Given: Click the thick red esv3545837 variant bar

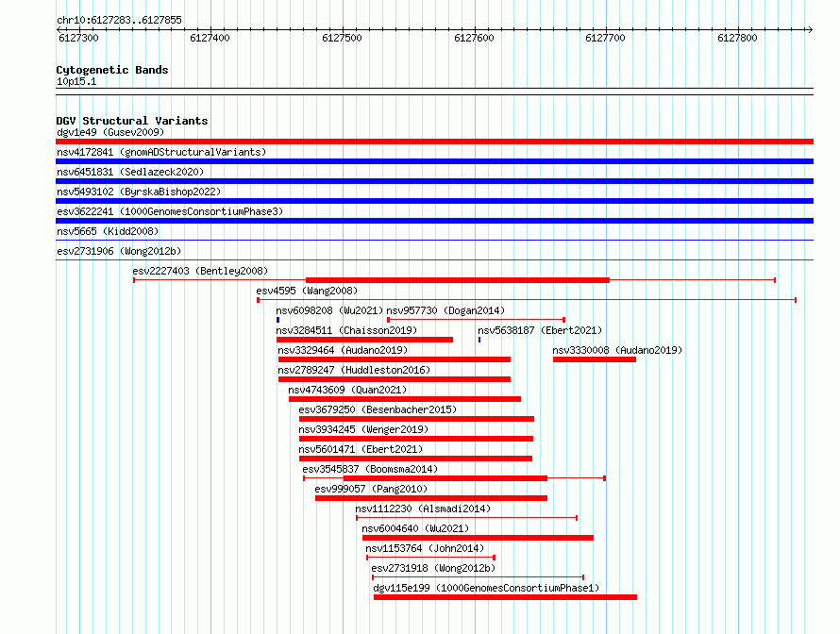Looking at the screenshot, I should pos(445,478).
